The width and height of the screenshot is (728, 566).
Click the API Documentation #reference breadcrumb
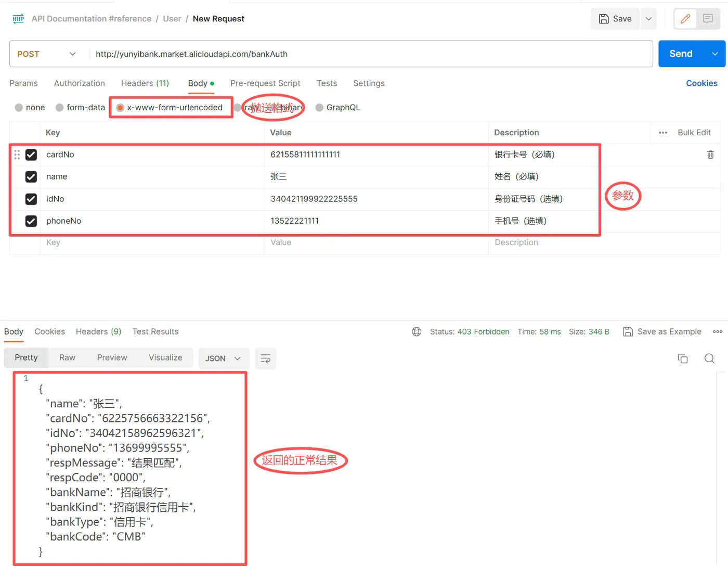pos(92,19)
